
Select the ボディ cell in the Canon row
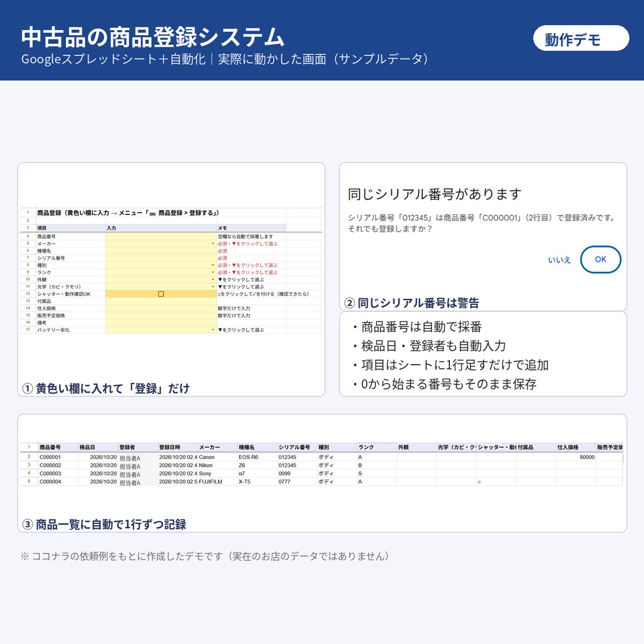(337, 457)
